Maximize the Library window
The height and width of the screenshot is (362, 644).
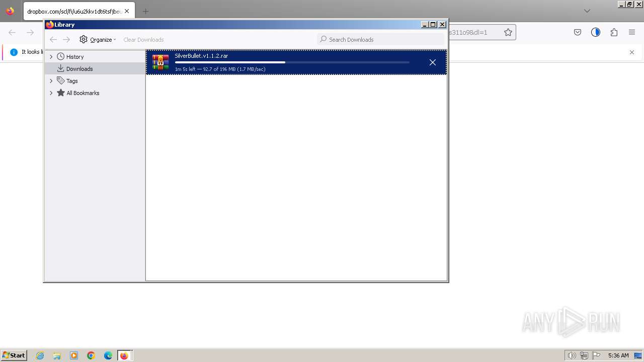[433, 24]
